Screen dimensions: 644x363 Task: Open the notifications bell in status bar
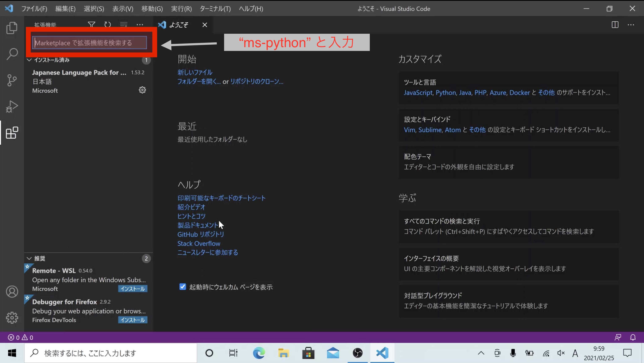coord(633,337)
